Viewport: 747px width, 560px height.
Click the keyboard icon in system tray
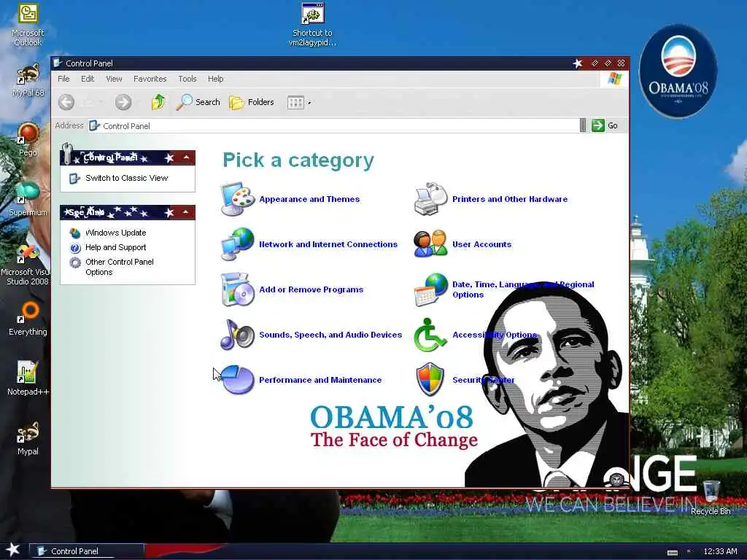point(672,552)
